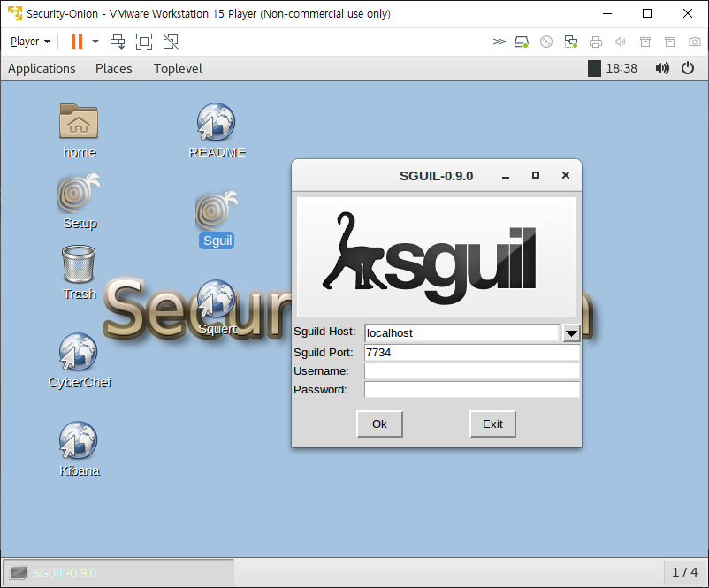This screenshot has width=709, height=588.
Task: Open the power menu icon in panel
Action: click(688, 68)
